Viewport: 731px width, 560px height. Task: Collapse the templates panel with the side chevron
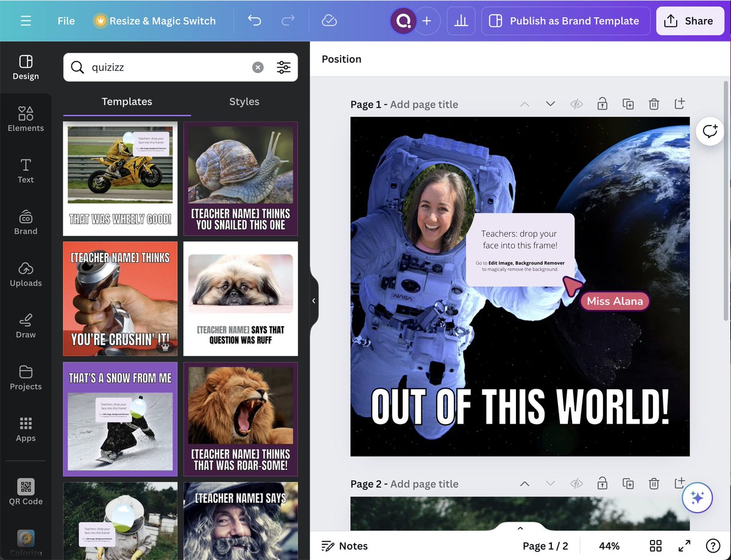313,300
